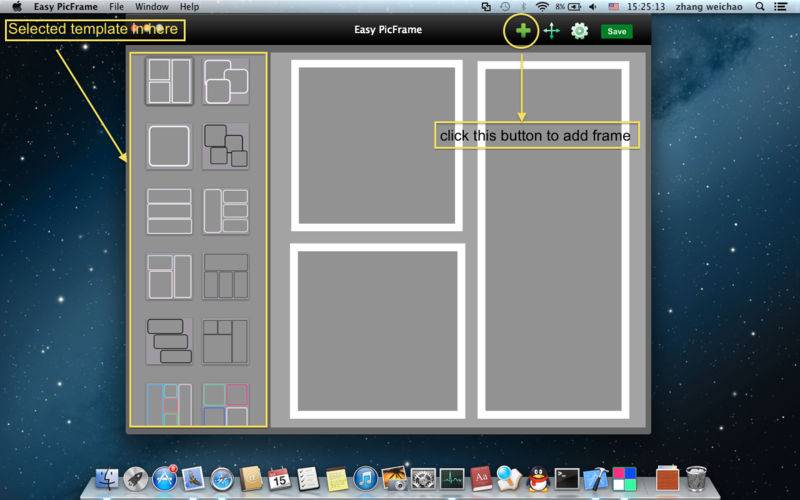Image resolution: width=800 pixels, height=500 pixels.
Task: Open the Trash in the dock
Action: [x=697, y=479]
